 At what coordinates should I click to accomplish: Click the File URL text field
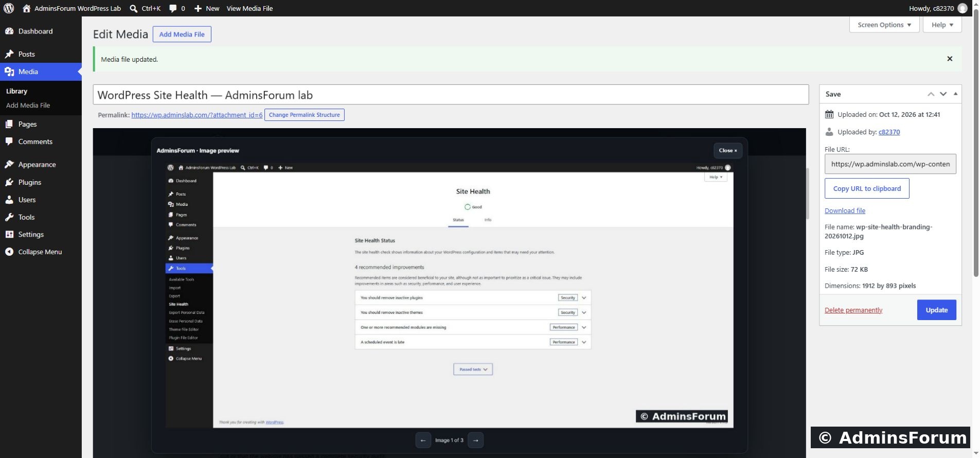[890, 164]
